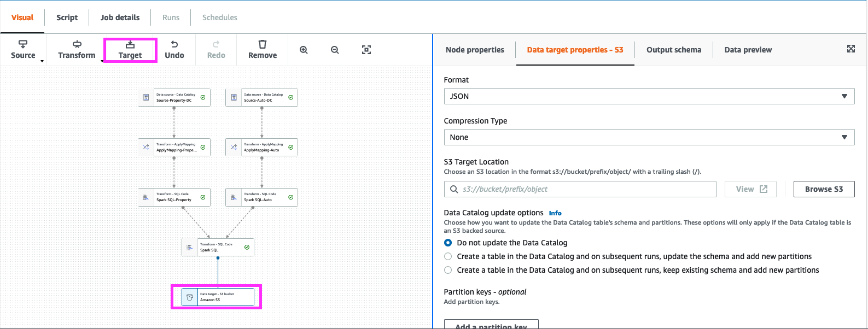
Task: Select the ApplyMapping-Auto transform node
Action: tap(261, 148)
